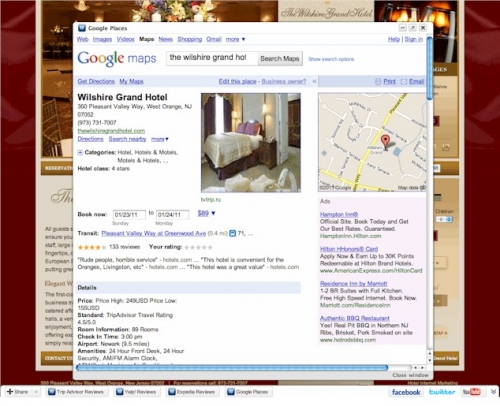Image resolution: width=500 pixels, height=406 pixels.
Task: Click the vertical scrollbar thumb
Action: point(429,69)
